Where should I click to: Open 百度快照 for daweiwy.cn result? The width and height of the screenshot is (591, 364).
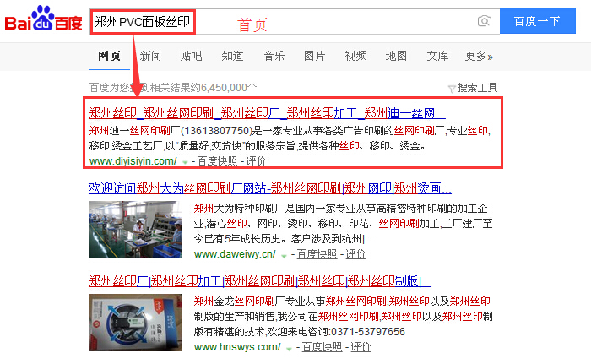(317, 254)
